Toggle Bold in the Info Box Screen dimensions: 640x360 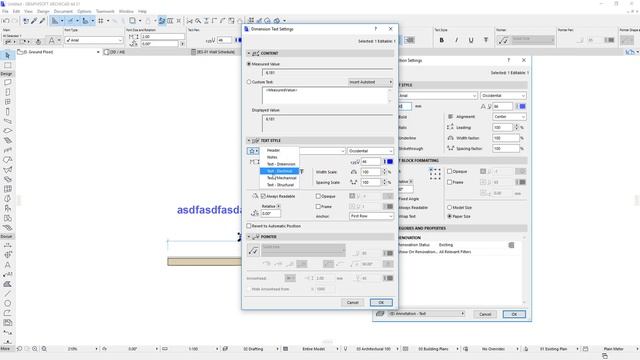(x=442, y=40)
